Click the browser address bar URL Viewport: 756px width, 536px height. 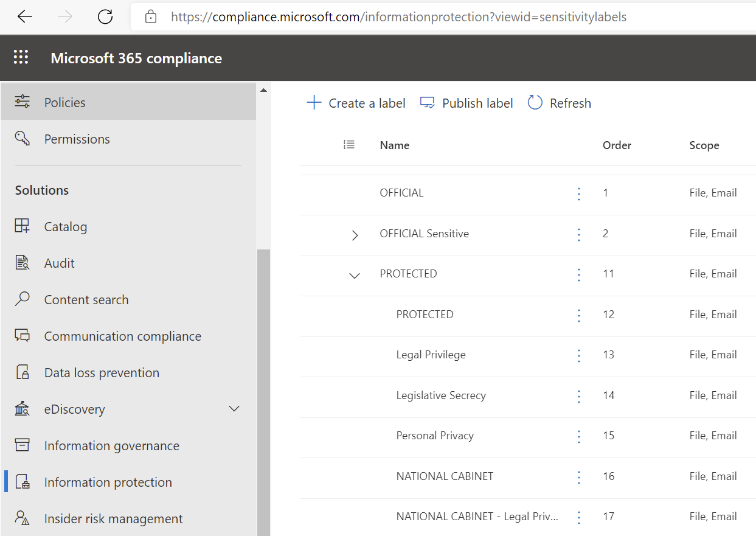398,17
